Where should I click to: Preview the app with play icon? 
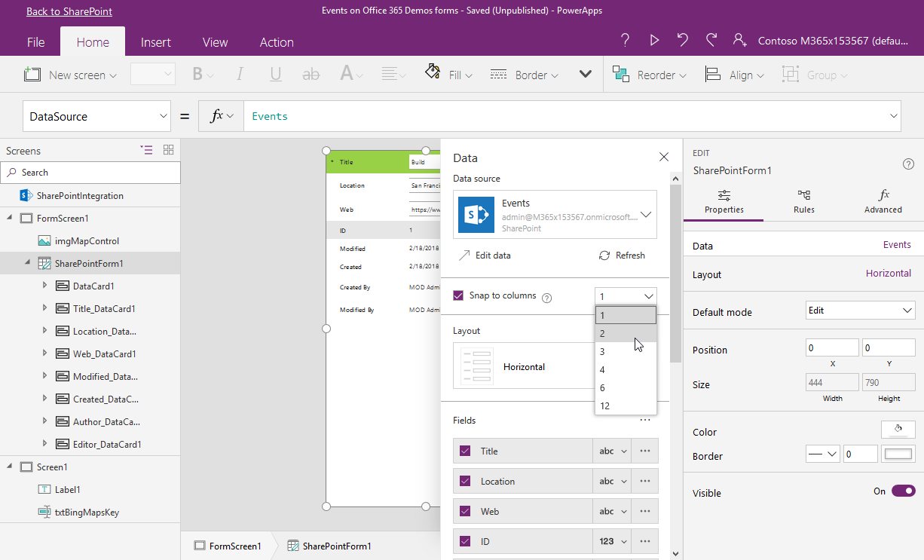point(654,41)
